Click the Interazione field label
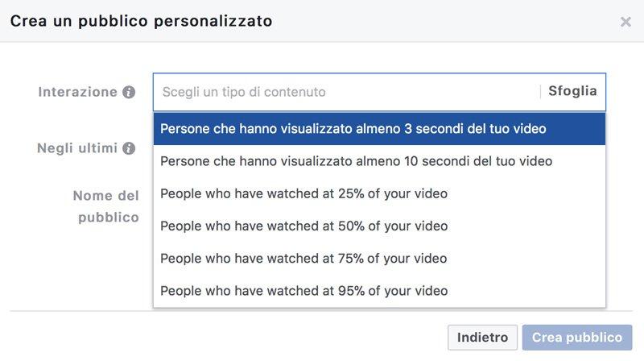Image resolution: width=644 pixels, height=361 pixels. point(77,92)
